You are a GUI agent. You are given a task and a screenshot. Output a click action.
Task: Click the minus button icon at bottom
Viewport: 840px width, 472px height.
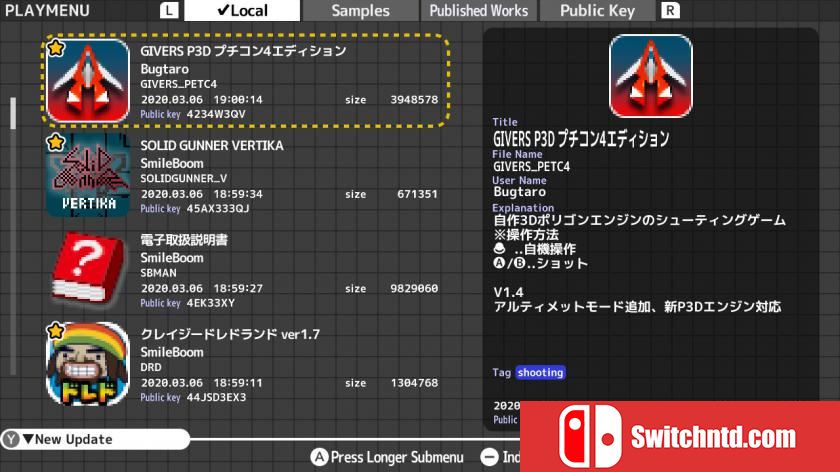[x=489, y=457]
